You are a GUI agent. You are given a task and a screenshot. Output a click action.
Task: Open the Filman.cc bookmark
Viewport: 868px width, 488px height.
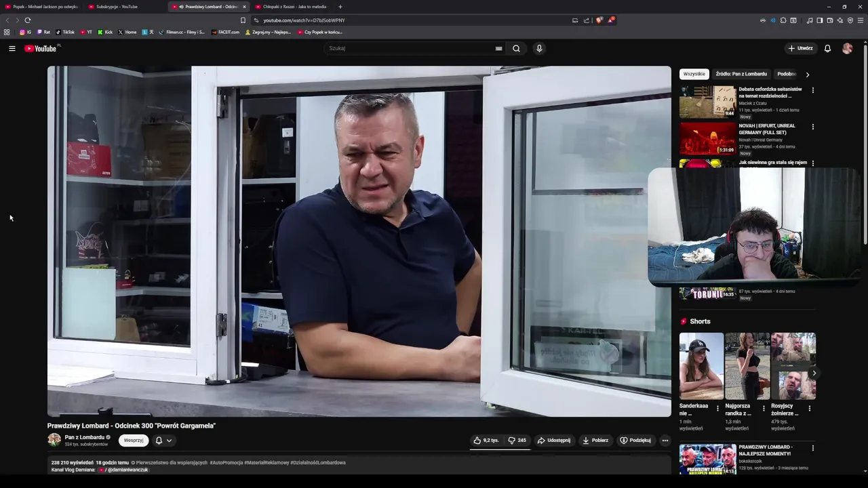click(x=182, y=32)
